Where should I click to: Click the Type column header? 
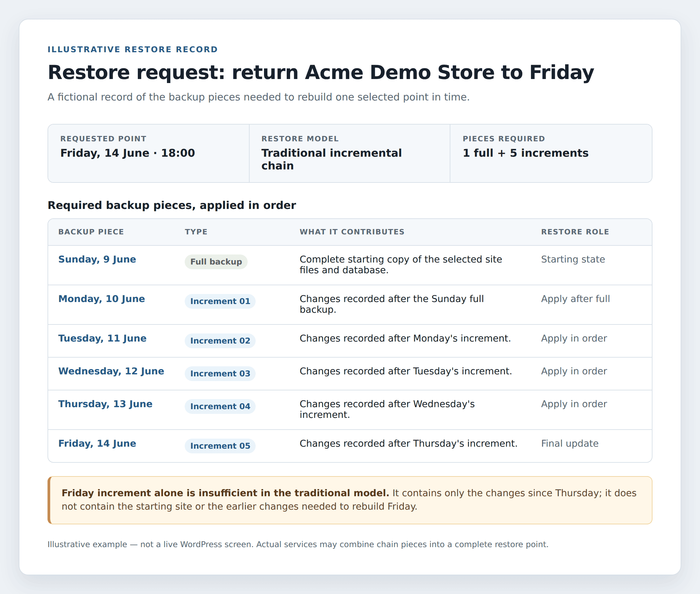(x=196, y=232)
